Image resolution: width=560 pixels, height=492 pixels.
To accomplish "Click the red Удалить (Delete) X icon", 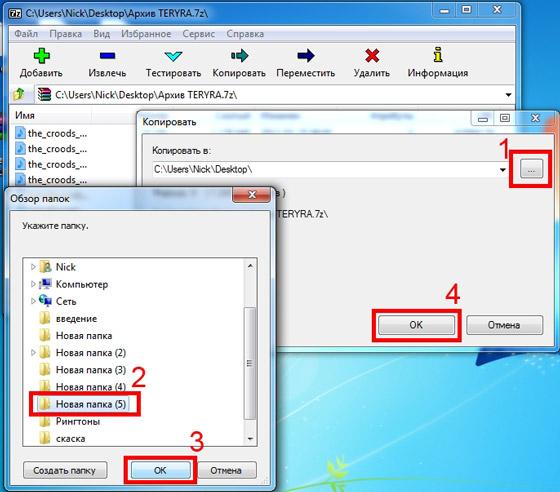I will pos(372,55).
